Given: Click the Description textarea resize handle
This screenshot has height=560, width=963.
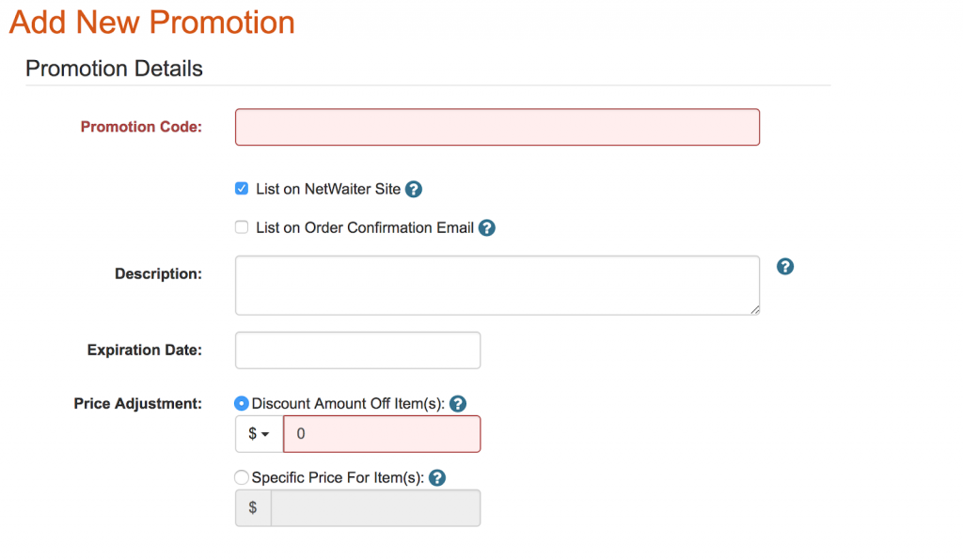Looking at the screenshot, I should point(755,310).
